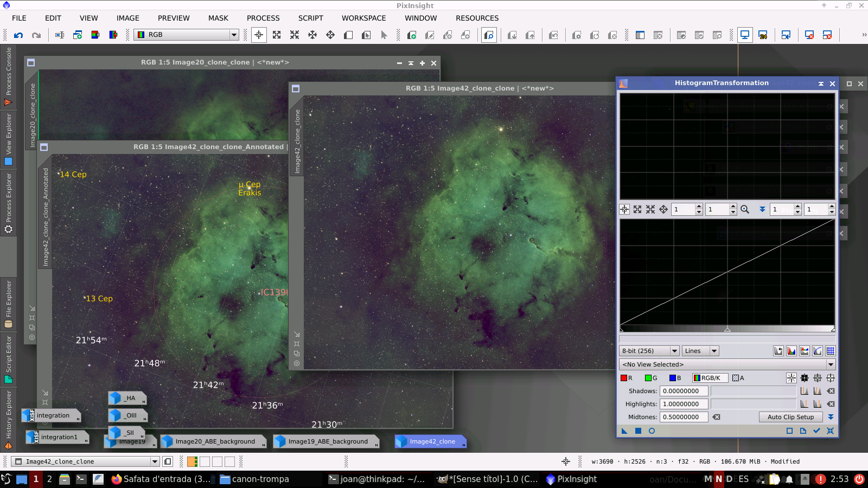Click the New Instance triangle in HistogramTransformation
The height and width of the screenshot is (488, 868).
(x=624, y=431)
